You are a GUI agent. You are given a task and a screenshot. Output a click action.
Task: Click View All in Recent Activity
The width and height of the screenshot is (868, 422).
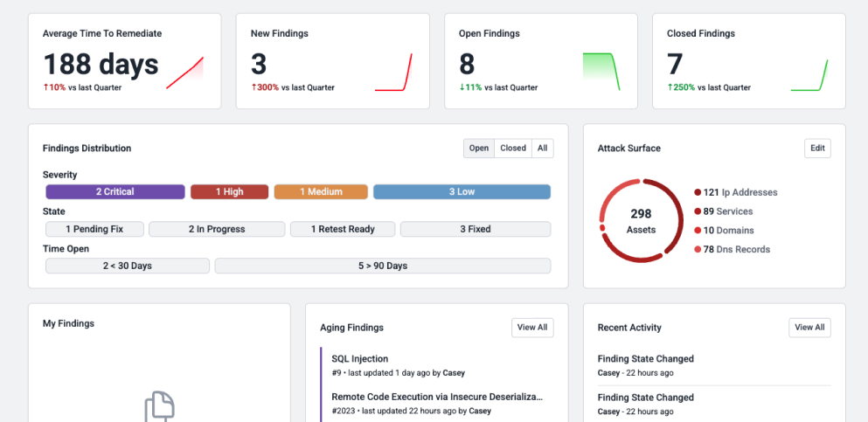pyautogui.click(x=810, y=328)
